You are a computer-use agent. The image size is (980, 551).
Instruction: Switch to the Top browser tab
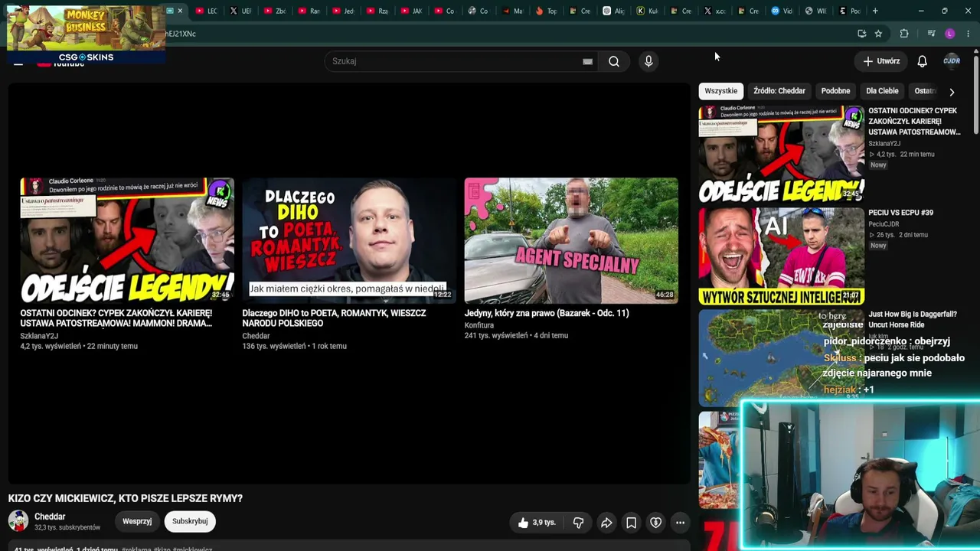[x=547, y=11]
